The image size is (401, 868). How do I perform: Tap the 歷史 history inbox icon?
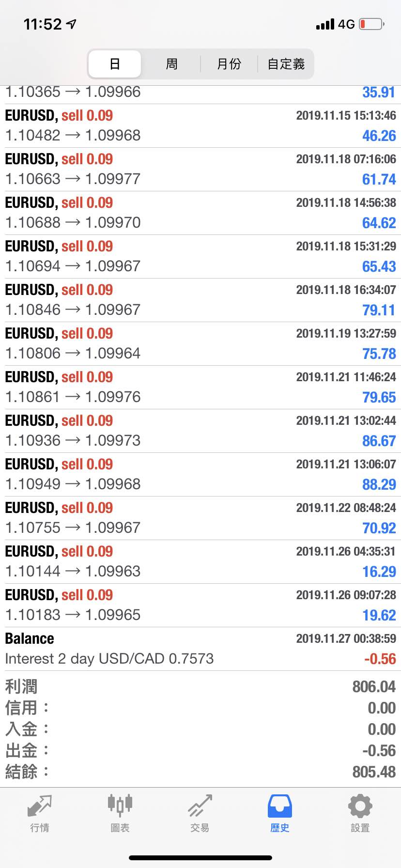[280, 806]
